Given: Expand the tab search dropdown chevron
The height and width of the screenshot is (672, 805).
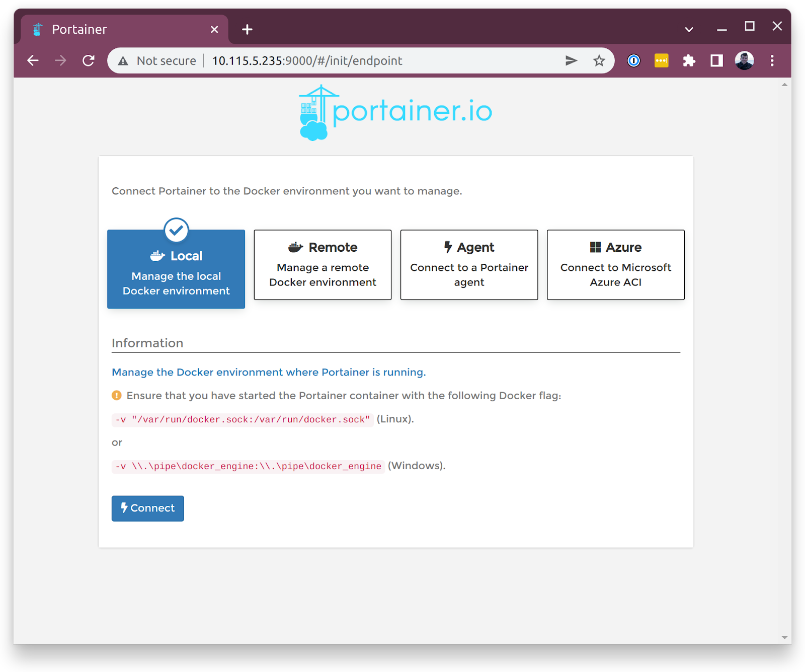Looking at the screenshot, I should click(689, 29).
